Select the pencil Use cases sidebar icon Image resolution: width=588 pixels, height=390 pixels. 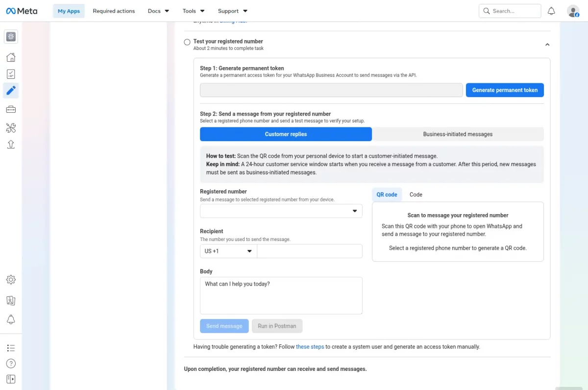pos(11,90)
